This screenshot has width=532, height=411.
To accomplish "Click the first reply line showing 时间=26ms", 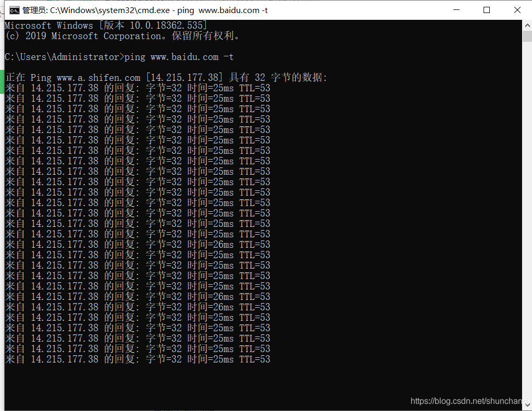I will [x=138, y=244].
